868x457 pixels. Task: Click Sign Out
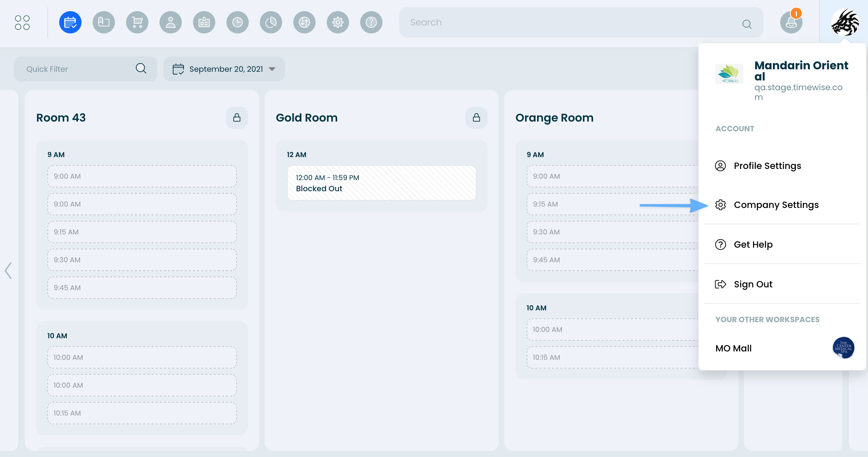click(753, 284)
